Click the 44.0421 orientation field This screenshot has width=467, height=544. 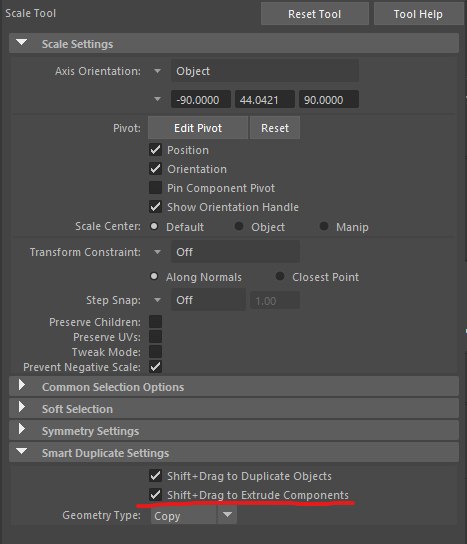click(x=265, y=100)
